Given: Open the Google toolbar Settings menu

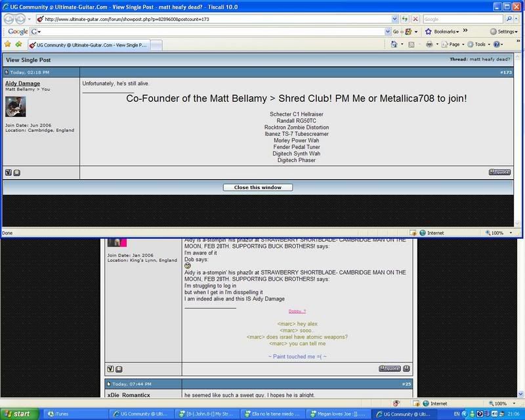Looking at the screenshot, I should pos(503,31).
